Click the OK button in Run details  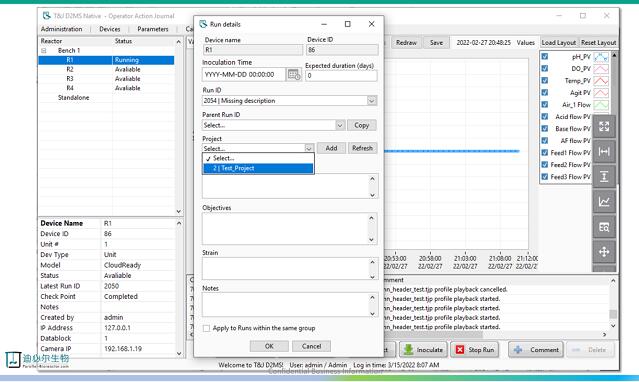click(269, 346)
